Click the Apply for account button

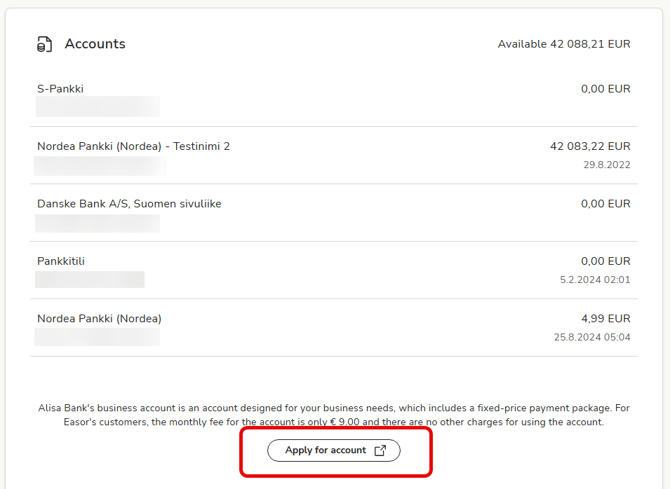pos(334,451)
